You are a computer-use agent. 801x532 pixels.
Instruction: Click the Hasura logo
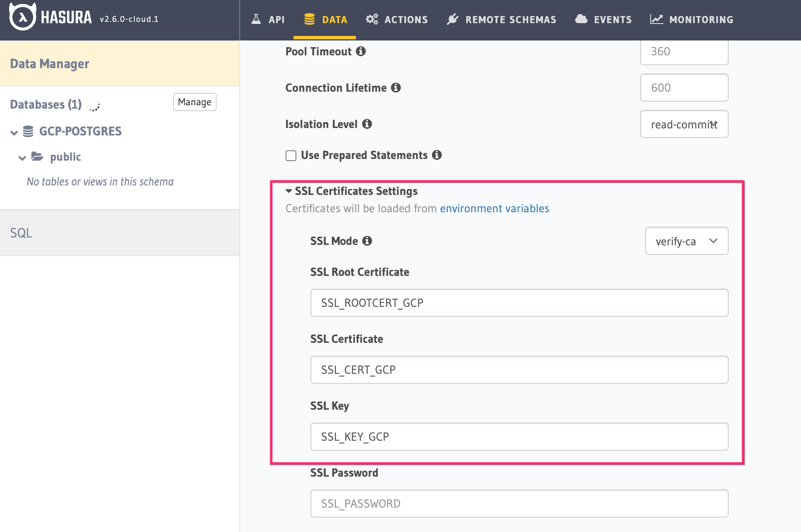[x=21, y=17]
